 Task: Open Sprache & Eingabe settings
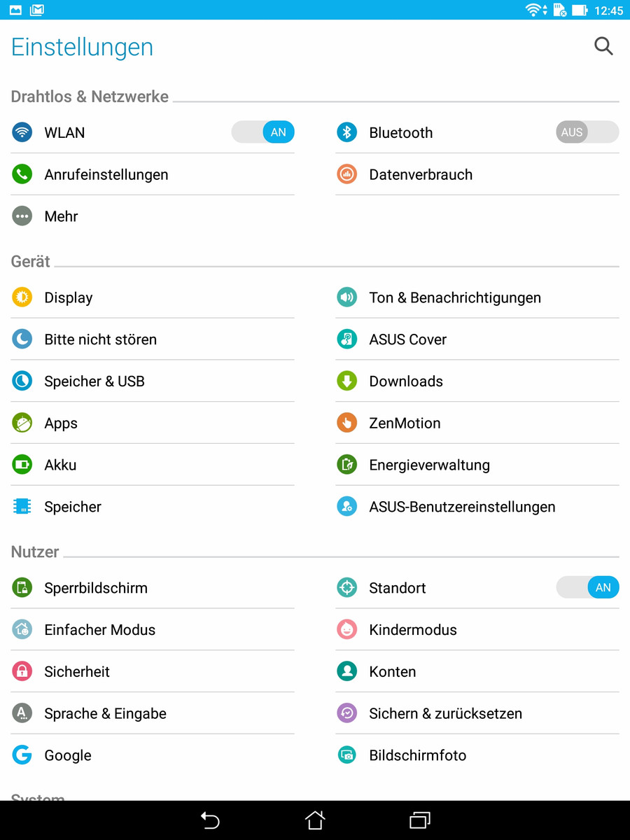[105, 713]
